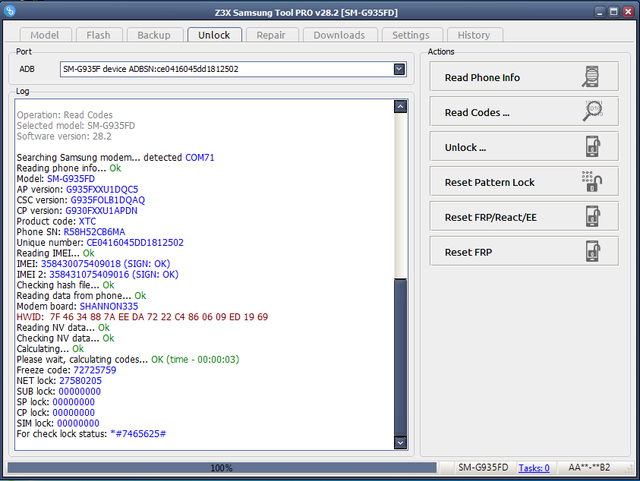Click the log vertical scrollbar thumb
640x481 pixels.
[x=400, y=357]
